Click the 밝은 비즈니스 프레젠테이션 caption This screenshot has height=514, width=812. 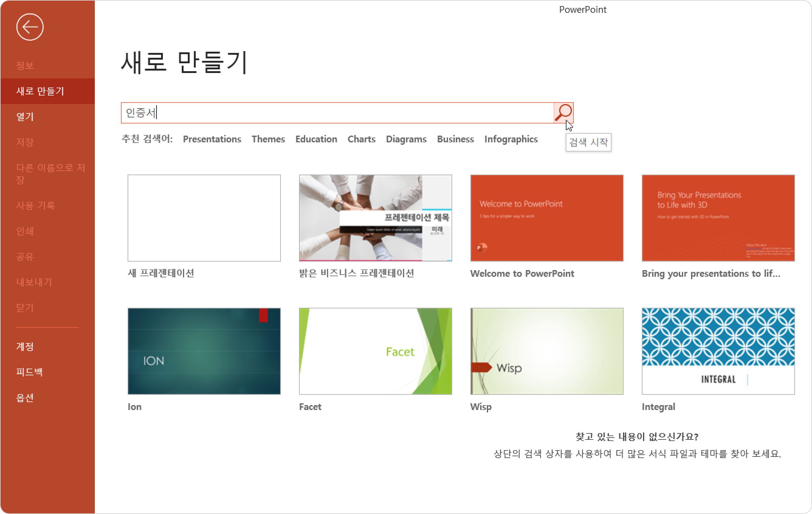pyautogui.click(x=356, y=273)
